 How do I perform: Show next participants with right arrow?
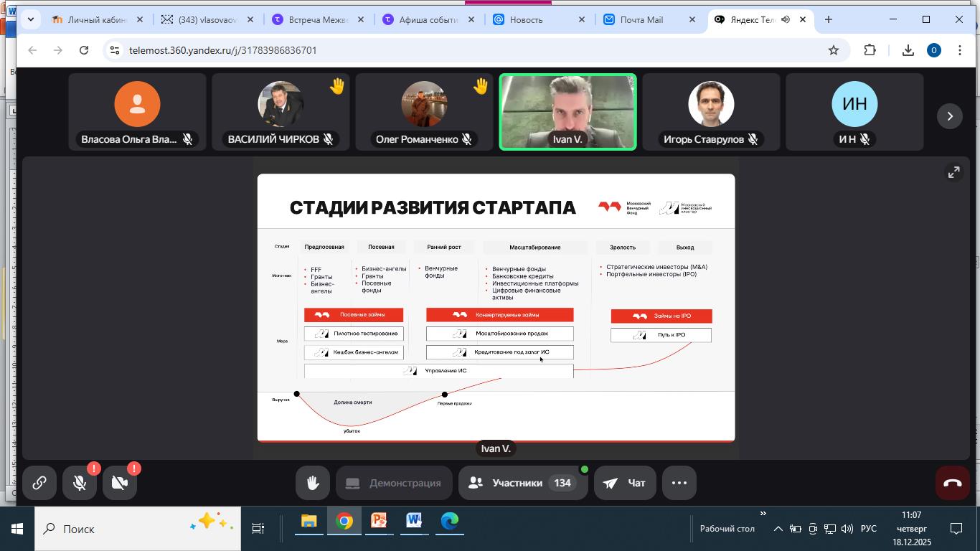click(x=950, y=116)
